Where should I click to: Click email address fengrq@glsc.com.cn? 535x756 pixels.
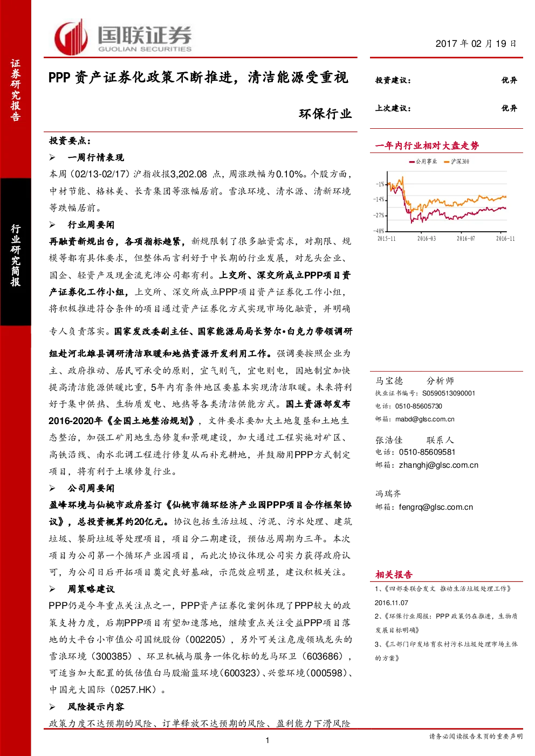point(436,507)
